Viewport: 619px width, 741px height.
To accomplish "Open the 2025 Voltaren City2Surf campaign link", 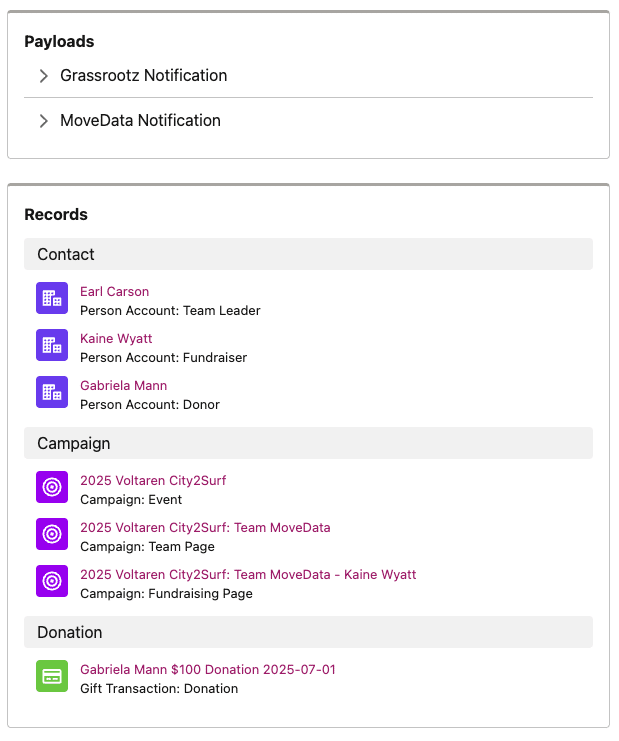I will [153, 481].
